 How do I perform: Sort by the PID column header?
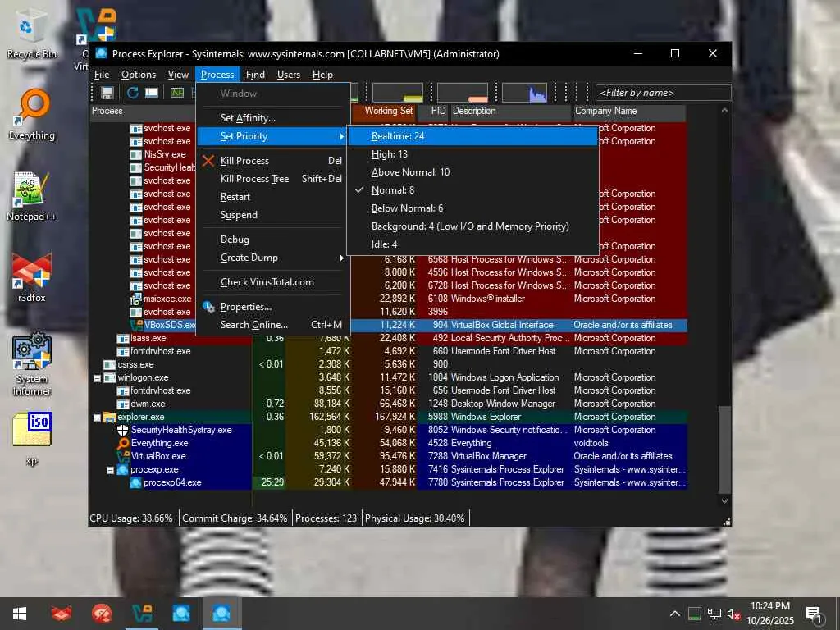(x=433, y=111)
